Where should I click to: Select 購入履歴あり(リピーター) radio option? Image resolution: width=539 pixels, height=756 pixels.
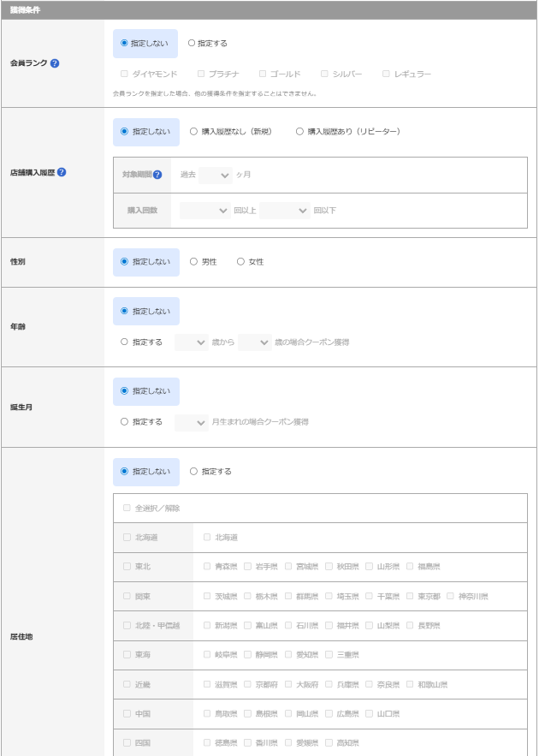click(300, 132)
